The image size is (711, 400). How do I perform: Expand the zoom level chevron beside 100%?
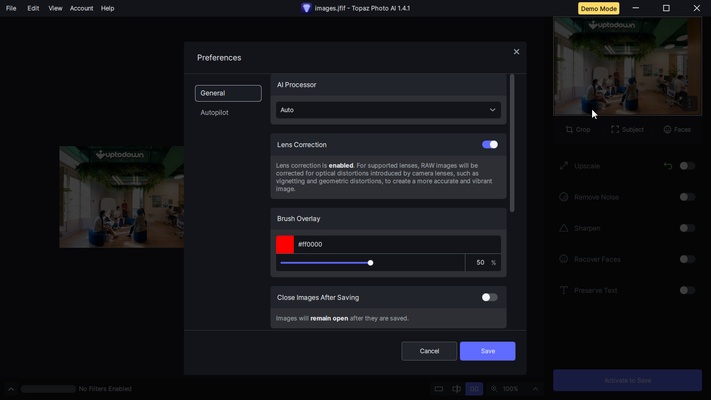point(534,389)
